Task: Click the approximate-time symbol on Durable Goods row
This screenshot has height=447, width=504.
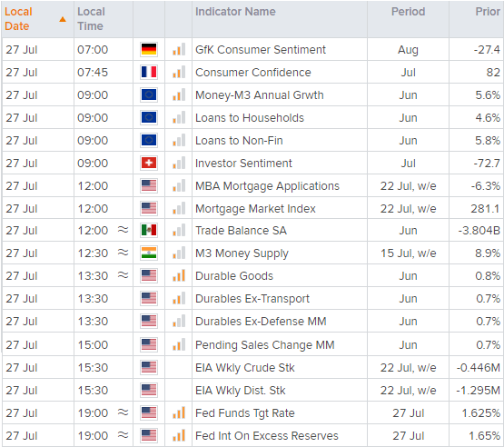Action: pyautogui.click(x=124, y=275)
